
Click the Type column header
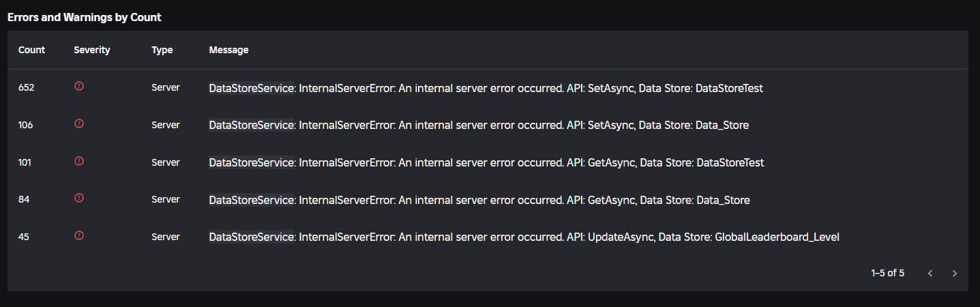pyautogui.click(x=162, y=50)
